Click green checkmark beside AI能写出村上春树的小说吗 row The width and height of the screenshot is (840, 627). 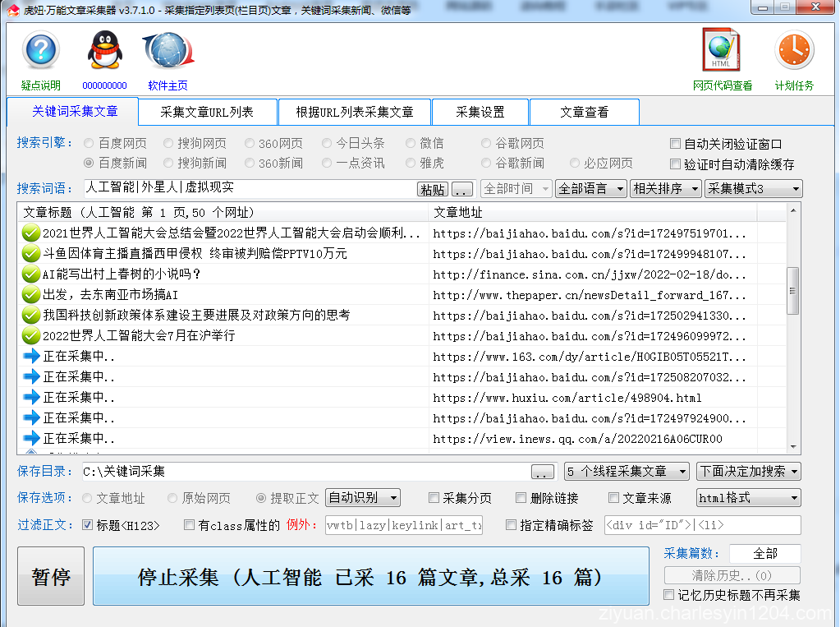click(x=30, y=274)
